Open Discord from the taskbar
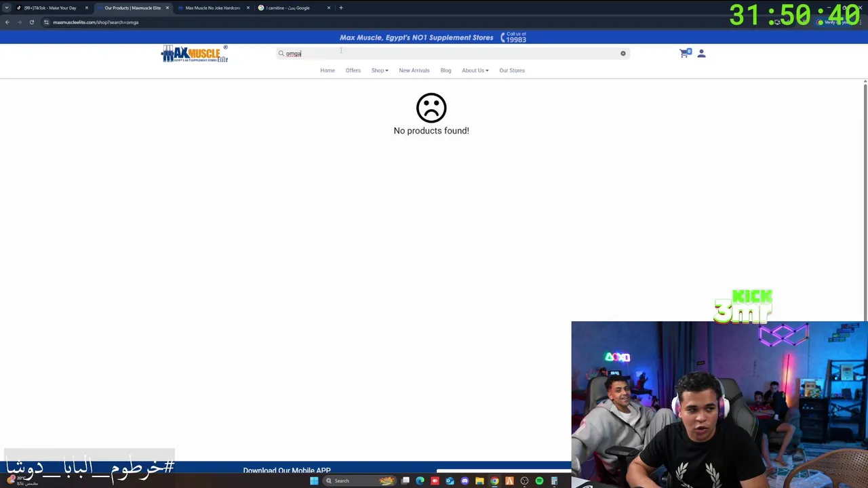Screen dimensions: 868x488 pyautogui.click(x=465, y=481)
